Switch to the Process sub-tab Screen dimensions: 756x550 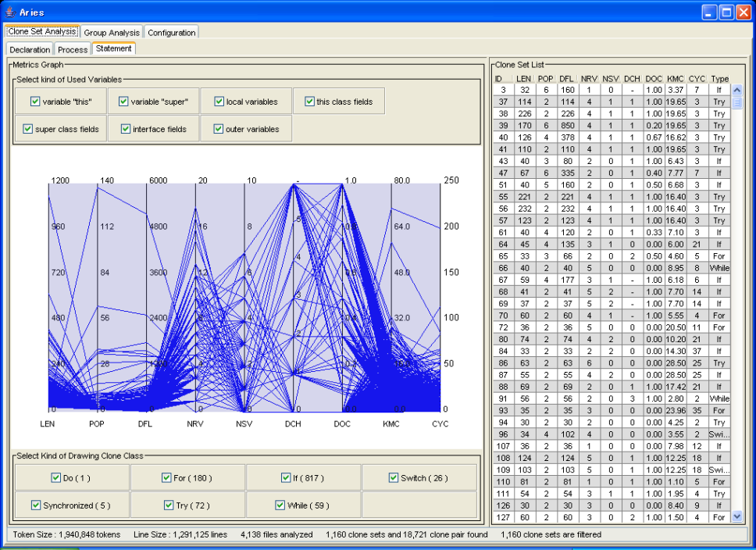click(x=73, y=49)
